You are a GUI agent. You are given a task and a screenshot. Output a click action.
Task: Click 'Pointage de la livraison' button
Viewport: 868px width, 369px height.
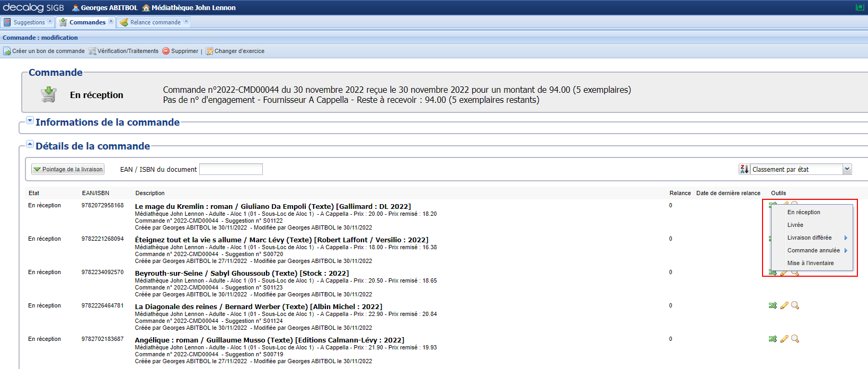68,169
